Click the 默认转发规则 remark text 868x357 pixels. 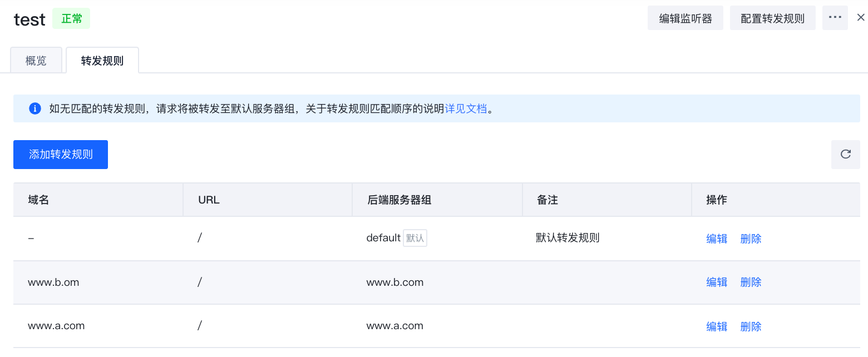click(568, 238)
